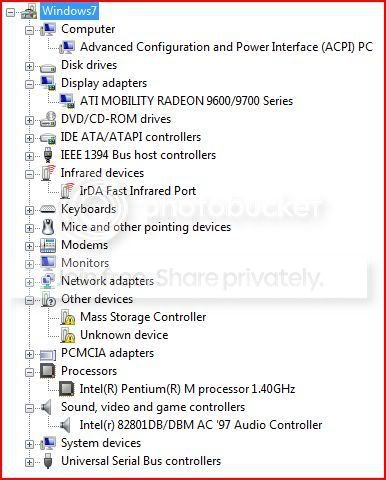Viewport: 386px width, 480px height.
Task: Expand the DVD/CD-ROM drives node
Action: click(29, 120)
